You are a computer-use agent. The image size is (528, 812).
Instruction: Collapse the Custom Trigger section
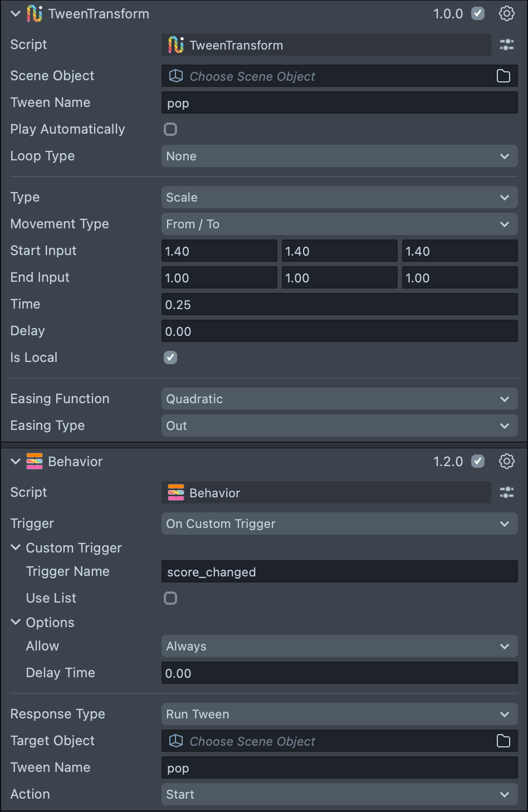(16, 547)
